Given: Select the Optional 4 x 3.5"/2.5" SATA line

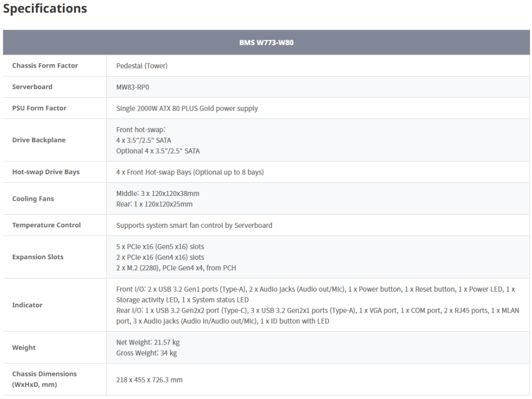Looking at the screenshot, I should tap(158, 151).
